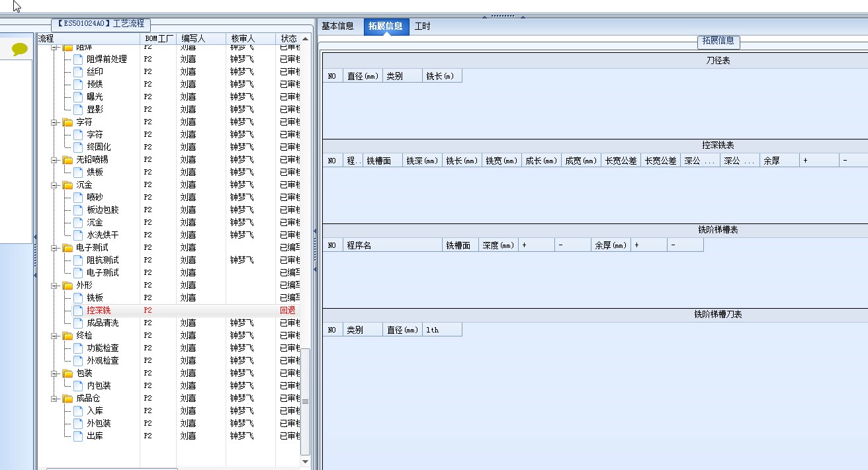Image resolution: width=868 pixels, height=470 pixels.
Task: Click the process tree scroll-up arrow
Action: click(x=305, y=39)
